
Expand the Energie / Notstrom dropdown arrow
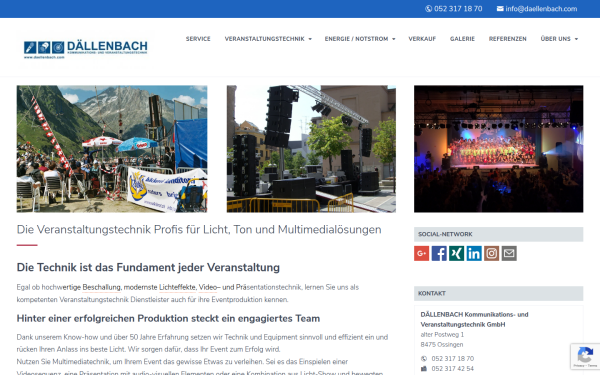[394, 39]
